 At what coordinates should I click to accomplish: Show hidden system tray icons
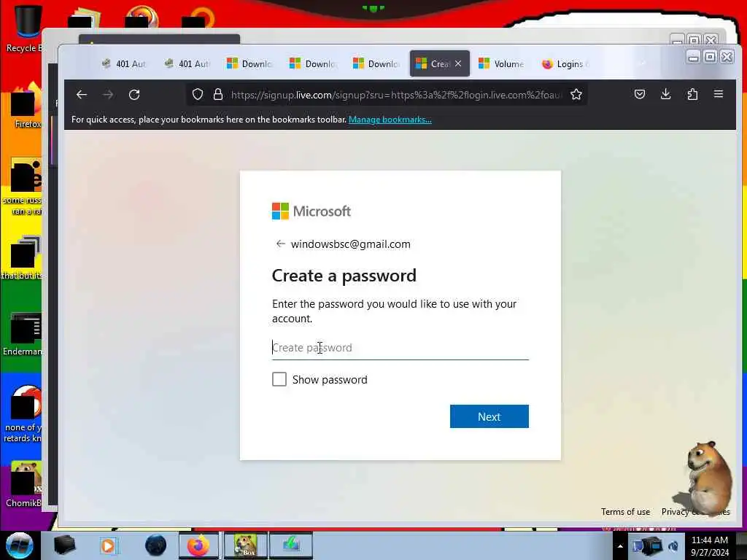tap(620, 546)
